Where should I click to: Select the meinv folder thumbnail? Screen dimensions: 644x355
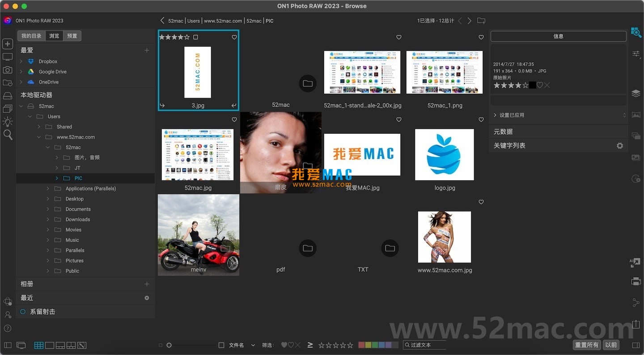(x=199, y=235)
